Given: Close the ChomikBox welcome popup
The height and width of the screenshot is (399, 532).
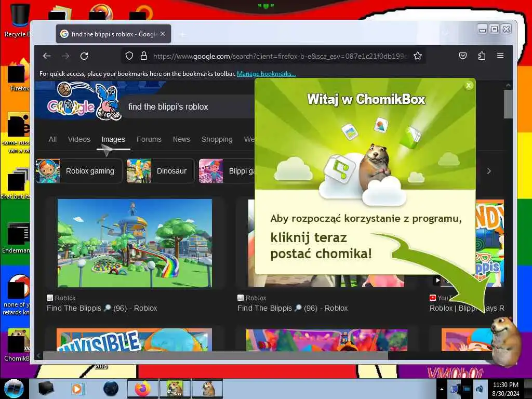Looking at the screenshot, I should (x=469, y=86).
